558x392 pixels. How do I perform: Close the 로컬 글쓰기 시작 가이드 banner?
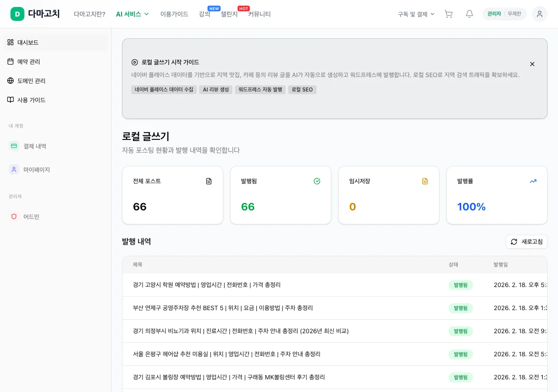(532, 64)
